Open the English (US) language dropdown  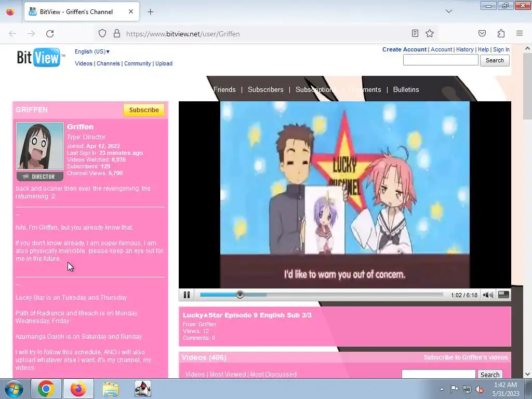92,51
